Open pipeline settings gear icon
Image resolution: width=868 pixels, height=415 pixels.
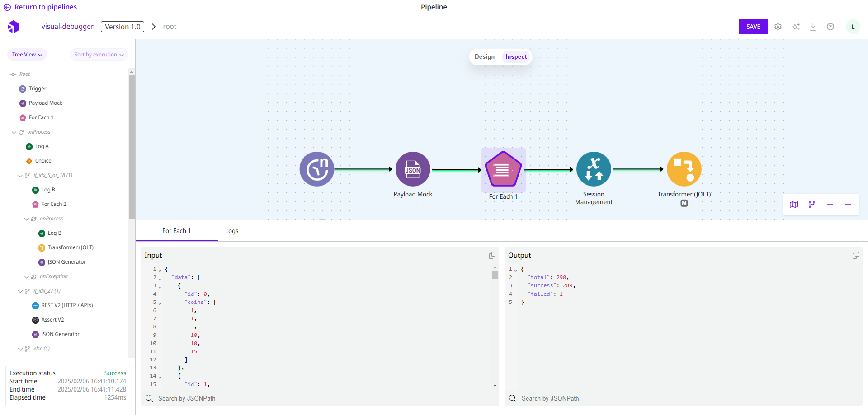[x=778, y=27]
